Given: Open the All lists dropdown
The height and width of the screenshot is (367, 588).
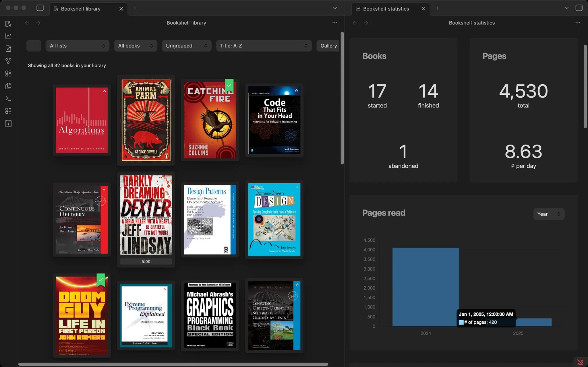Looking at the screenshot, I should click(78, 46).
